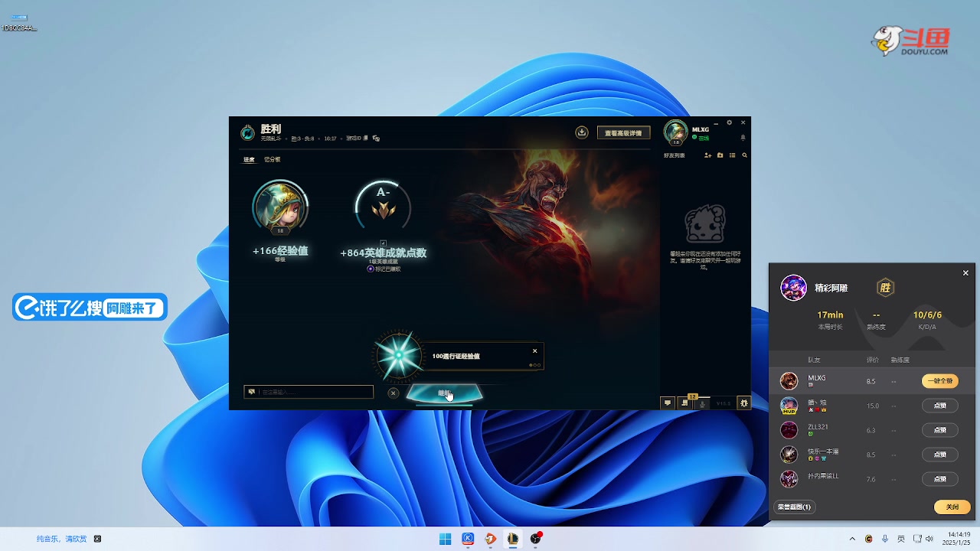Click the MVP teammate avatar

point(789,406)
